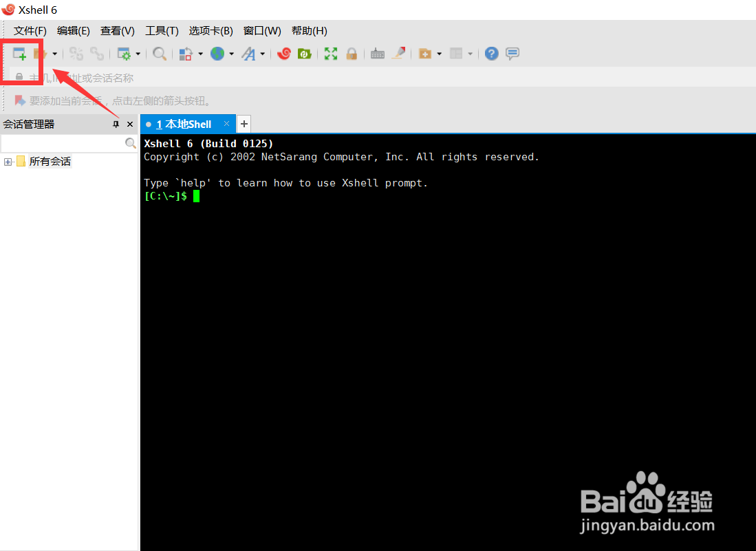This screenshot has height=551, width=756.
Task: Click the feedback speech bubble icon
Action: 512,54
